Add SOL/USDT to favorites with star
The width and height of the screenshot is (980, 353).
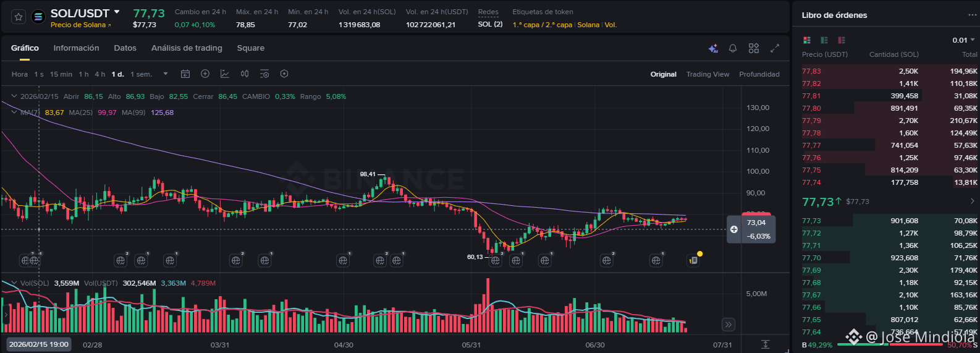tap(19, 17)
